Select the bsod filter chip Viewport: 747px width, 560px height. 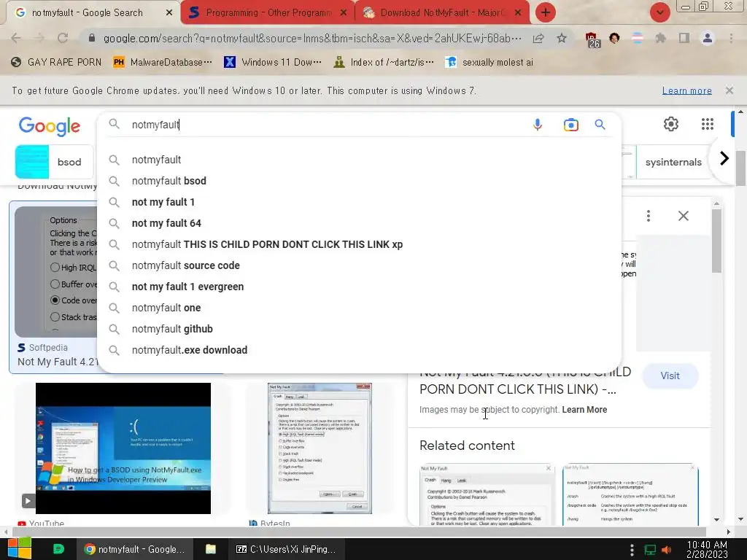54,162
